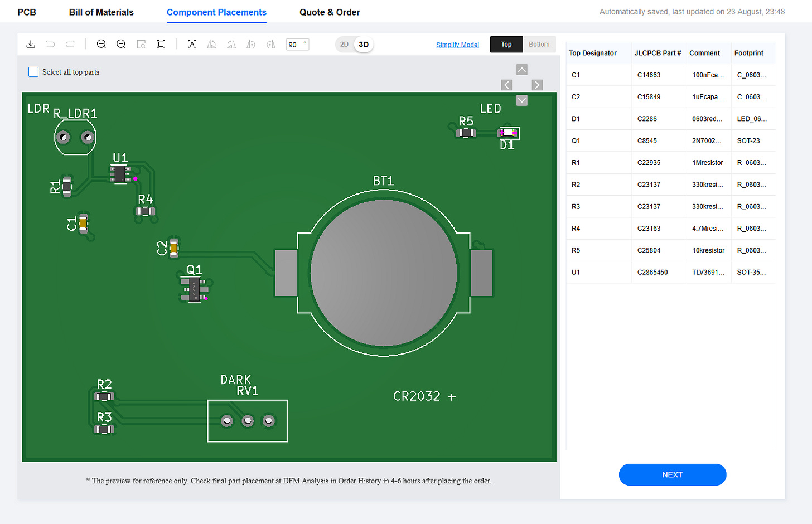Screen dimensions: 812x524
Task: Click the rotation angle field showing 90
Action: (x=297, y=45)
